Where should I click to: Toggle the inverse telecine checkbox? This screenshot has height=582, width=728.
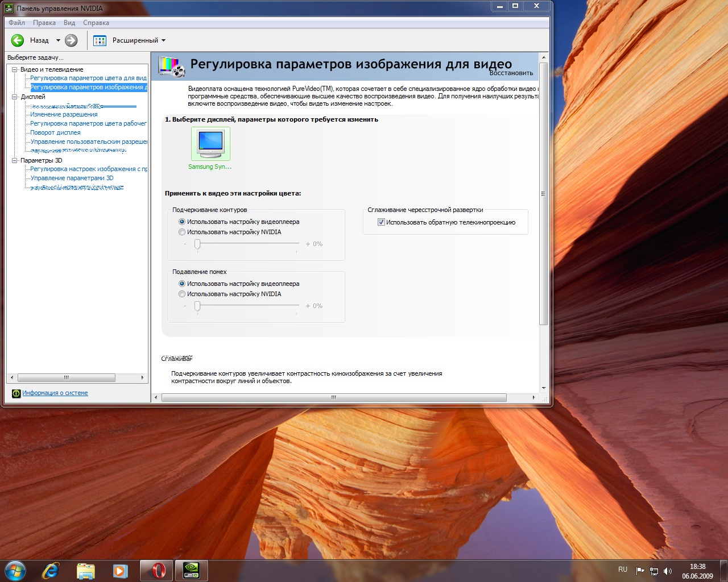click(x=381, y=222)
